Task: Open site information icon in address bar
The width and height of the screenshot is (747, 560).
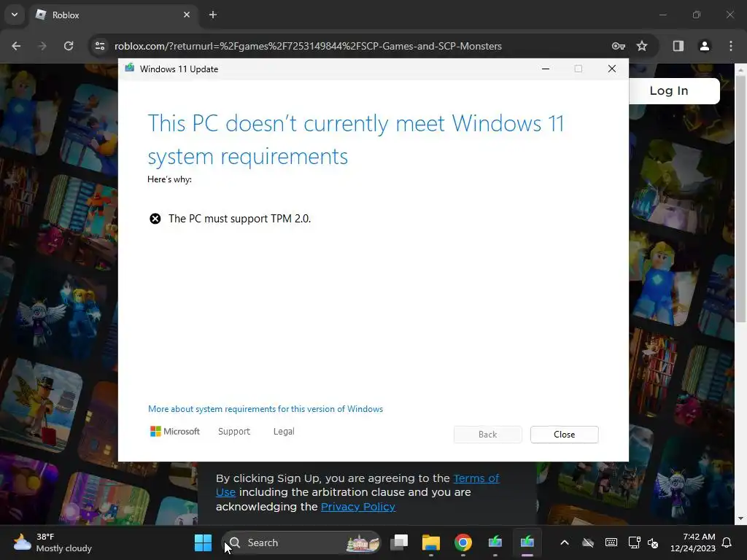Action: (x=100, y=46)
